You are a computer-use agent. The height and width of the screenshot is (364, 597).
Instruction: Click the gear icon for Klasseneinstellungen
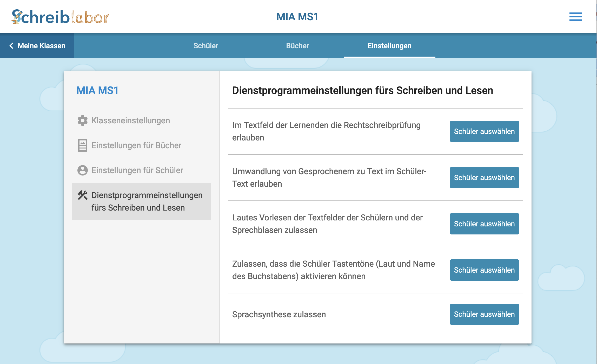[x=83, y=120]
